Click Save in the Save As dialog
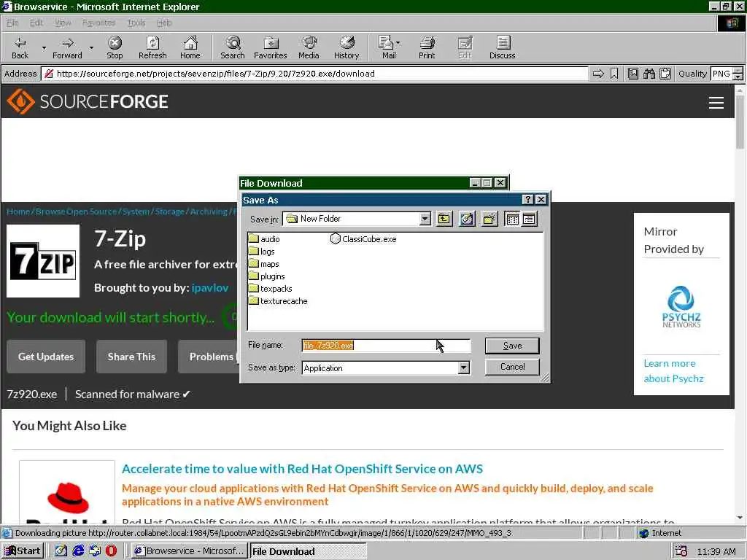 pos(512,346)
